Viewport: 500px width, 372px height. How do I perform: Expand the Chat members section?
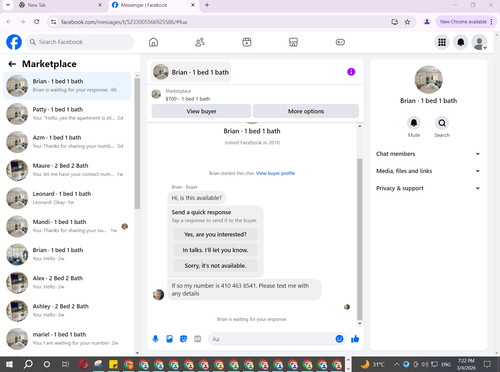(x=428, y=154)
